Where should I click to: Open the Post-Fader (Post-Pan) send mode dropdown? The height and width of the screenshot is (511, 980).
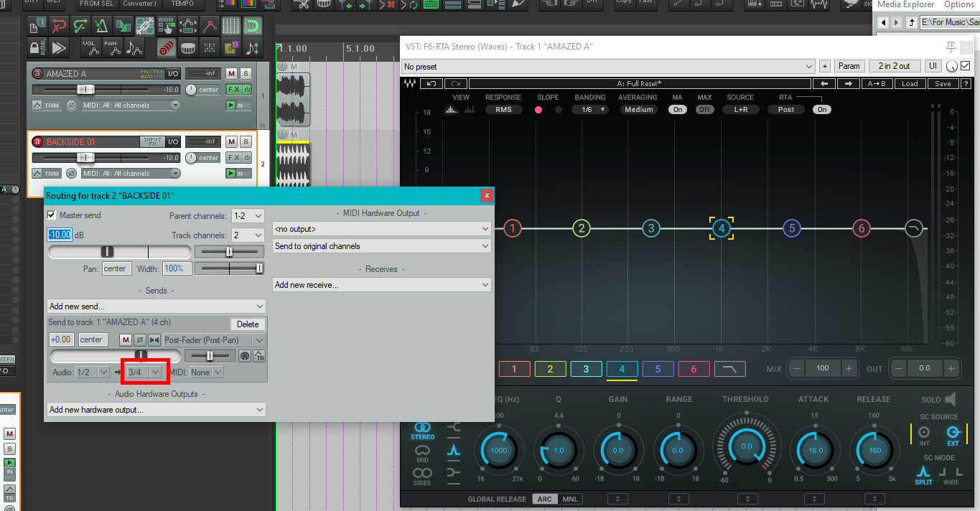click(x=214, y=340)
